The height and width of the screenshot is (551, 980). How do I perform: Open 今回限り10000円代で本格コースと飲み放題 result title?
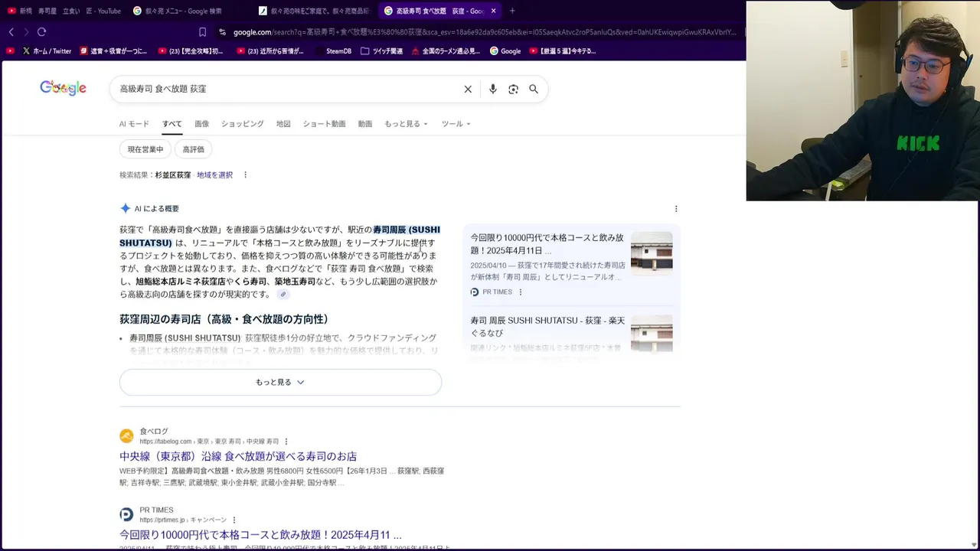point(260,535)
